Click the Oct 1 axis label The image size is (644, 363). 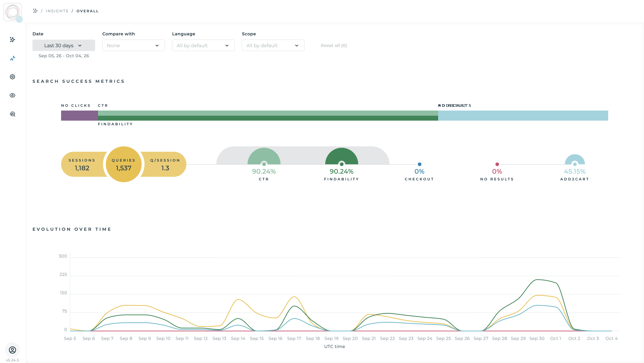[x=555, y=339]
